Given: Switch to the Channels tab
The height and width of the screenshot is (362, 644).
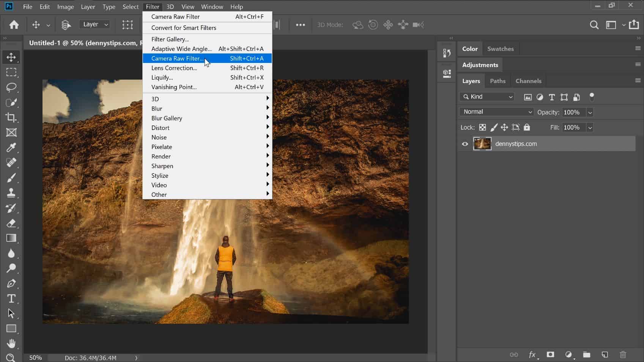Looking at the screenshot, I should coord(528,81).
